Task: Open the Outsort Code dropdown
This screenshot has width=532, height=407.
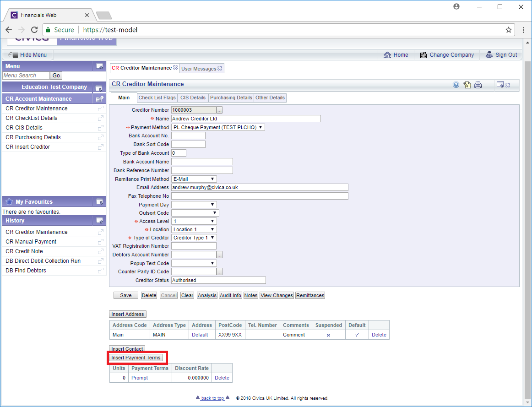Action: [195, 213]
